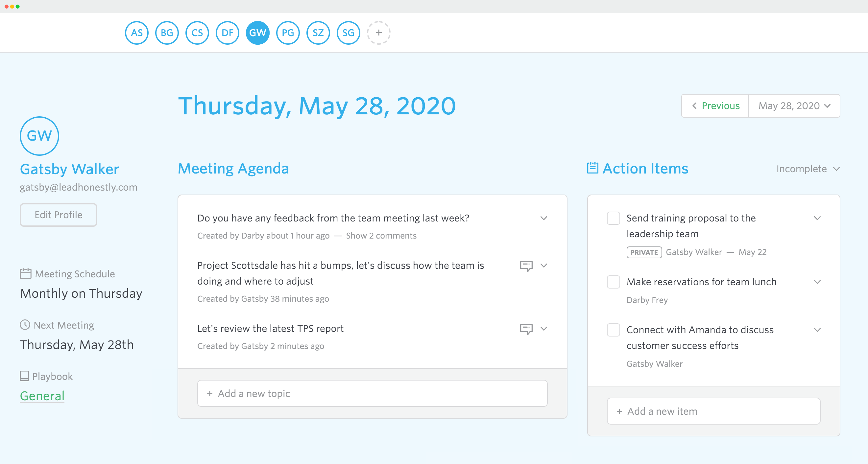868x464 pixels.
Task: Open the General playbook link
Action: pos(42,396)
